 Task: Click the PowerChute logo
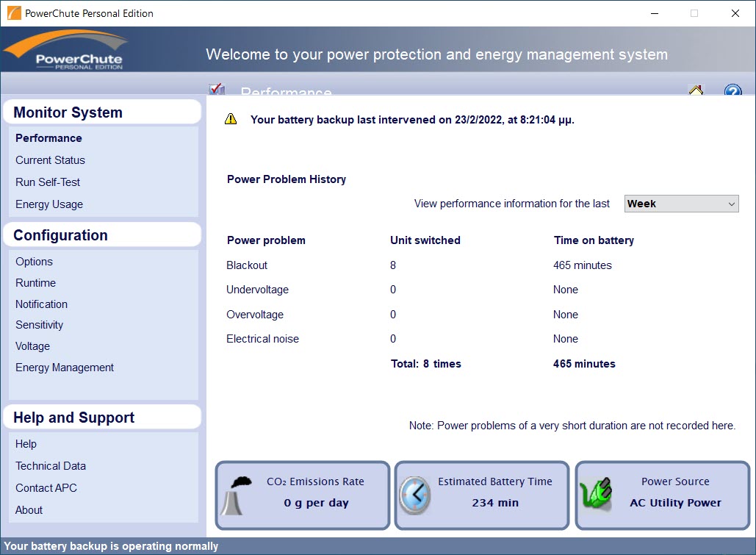[x=65, y=50]
